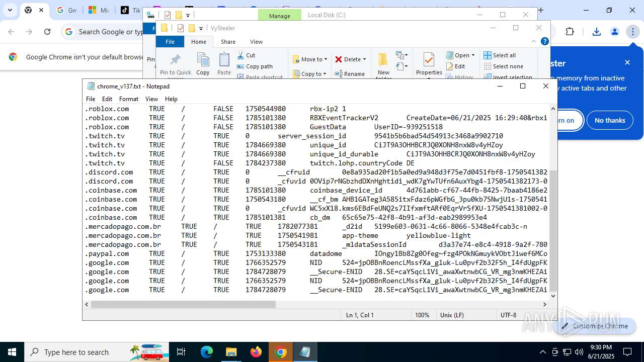Image resolution: width=644 pixels, height=362 pixels.
Task: Click Copy path in the ribbon
Action: pos(255,66)
